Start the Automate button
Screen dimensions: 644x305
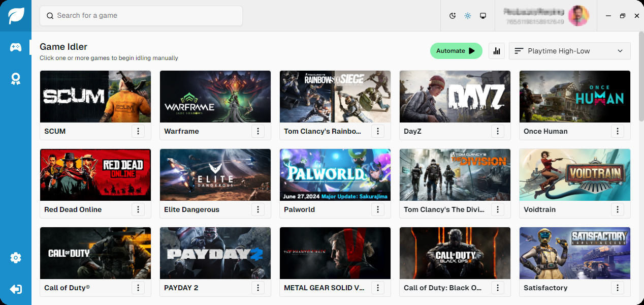[456, 51]
